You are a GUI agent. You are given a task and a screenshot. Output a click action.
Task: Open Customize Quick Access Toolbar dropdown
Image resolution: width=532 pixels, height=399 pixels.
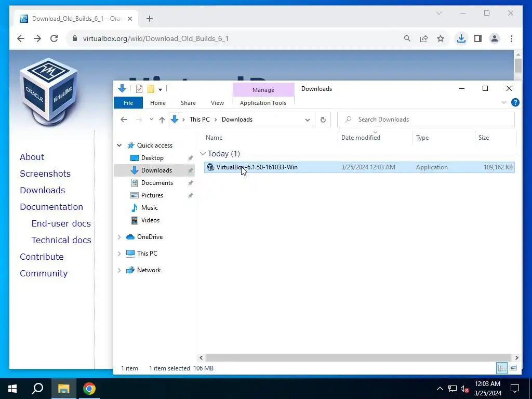click(x=160, y=89)
